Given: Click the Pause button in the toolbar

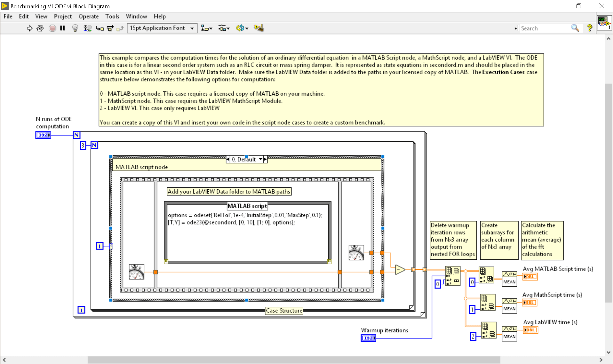Looking at the screenshot, I should click(63, 28).
